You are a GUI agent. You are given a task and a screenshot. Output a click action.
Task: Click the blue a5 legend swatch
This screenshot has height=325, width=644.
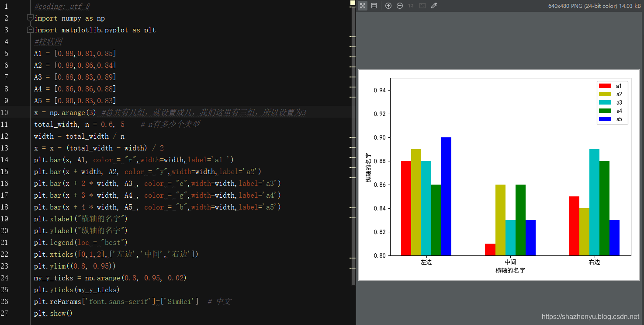coord(605,119)
